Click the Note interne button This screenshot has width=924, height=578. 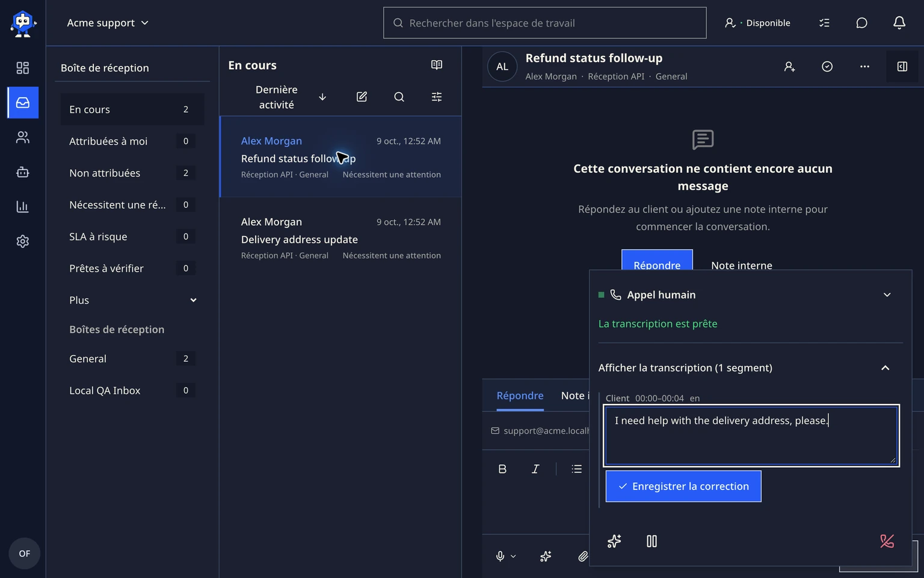tap(742, 266)
